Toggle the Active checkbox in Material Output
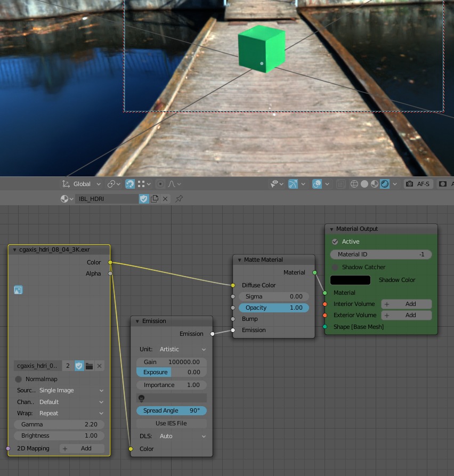Screen dimensions: 454x476 (x=335, y=241)
